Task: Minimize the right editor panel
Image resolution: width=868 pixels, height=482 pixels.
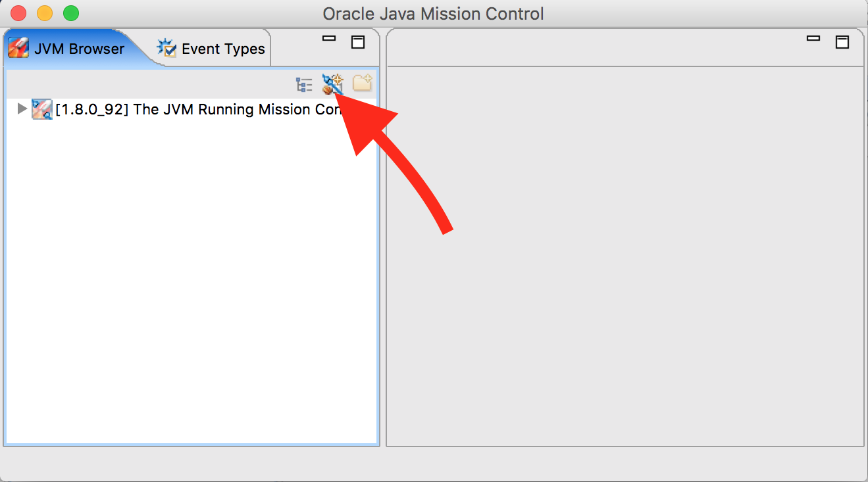Action: click(814, 39)
